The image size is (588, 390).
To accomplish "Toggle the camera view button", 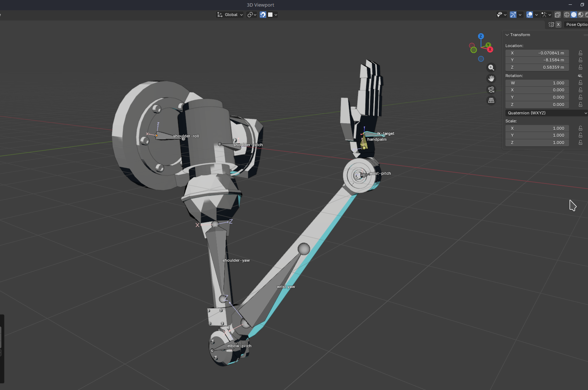I will pyautogui.click(x=491, y=90).
